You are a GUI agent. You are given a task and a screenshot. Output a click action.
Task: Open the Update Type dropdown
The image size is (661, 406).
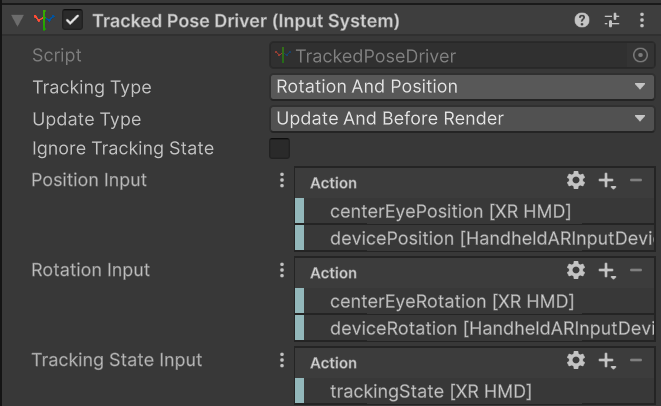[x=462, y=119]
